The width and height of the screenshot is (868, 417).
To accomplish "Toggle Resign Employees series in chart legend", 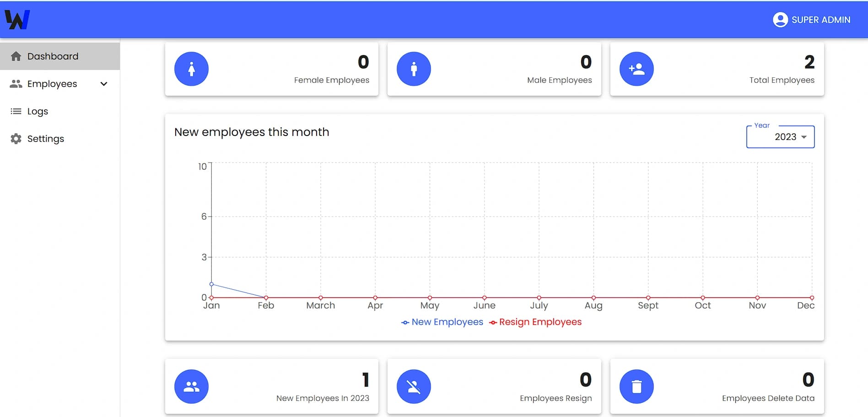I will 535,322.
